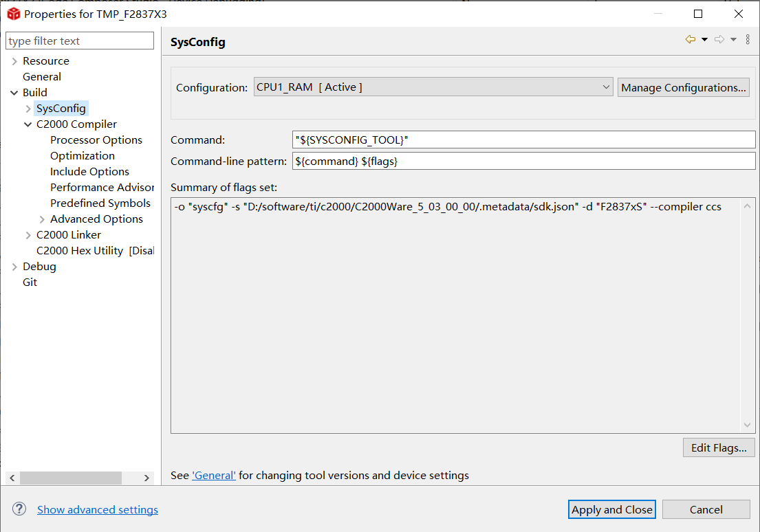Open the view menu three-dots icon

(748, 40)
